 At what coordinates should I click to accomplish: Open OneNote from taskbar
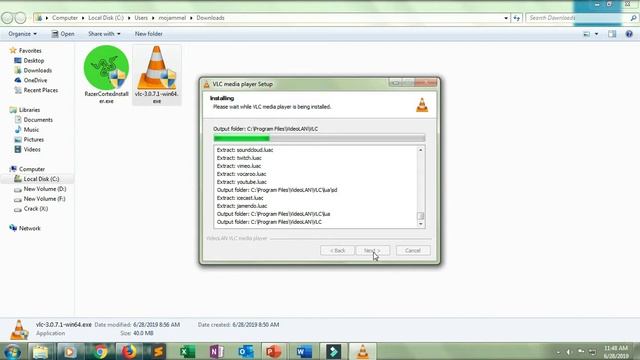[217, 351]
